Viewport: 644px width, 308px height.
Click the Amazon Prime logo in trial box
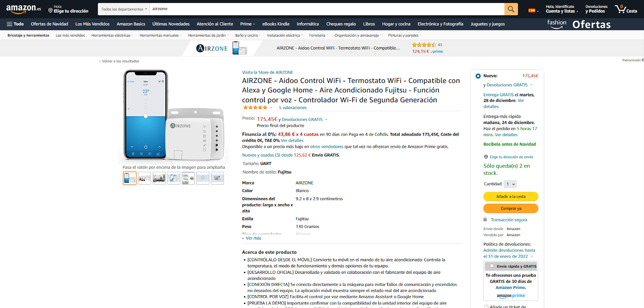coord(511,296)
